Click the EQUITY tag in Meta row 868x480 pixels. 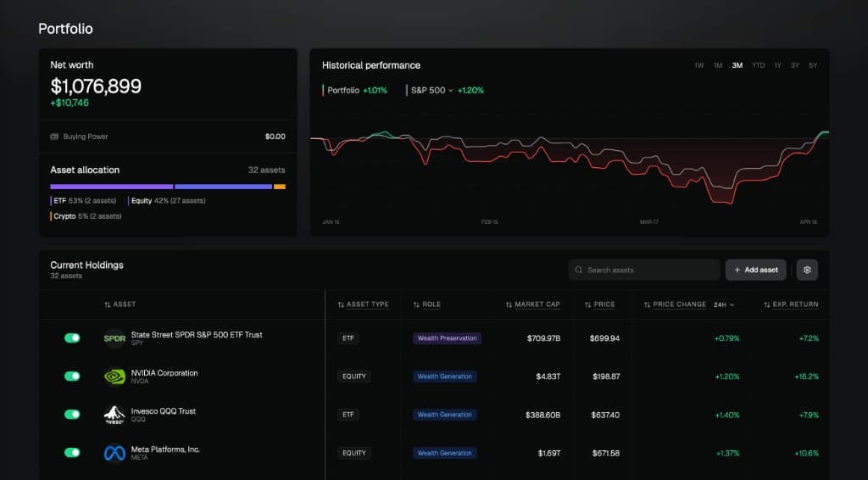click(353, 453)
